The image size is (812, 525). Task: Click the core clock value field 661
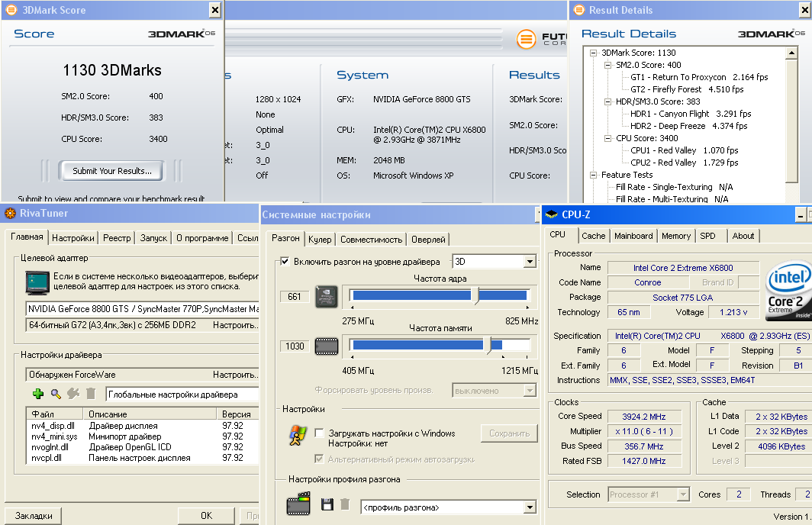tap(294, 297)
